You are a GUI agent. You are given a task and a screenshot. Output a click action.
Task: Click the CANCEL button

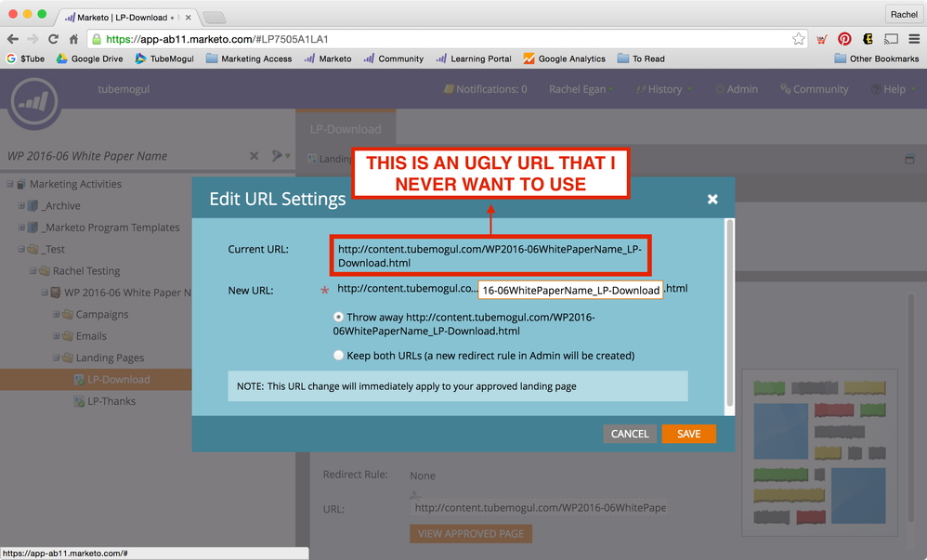pyautogui.click(x=630, y=434)
